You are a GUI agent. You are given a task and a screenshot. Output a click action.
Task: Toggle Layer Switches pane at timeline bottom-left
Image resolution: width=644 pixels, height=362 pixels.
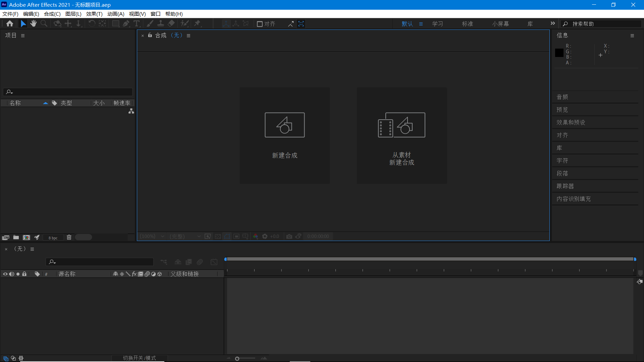(6, 358)
